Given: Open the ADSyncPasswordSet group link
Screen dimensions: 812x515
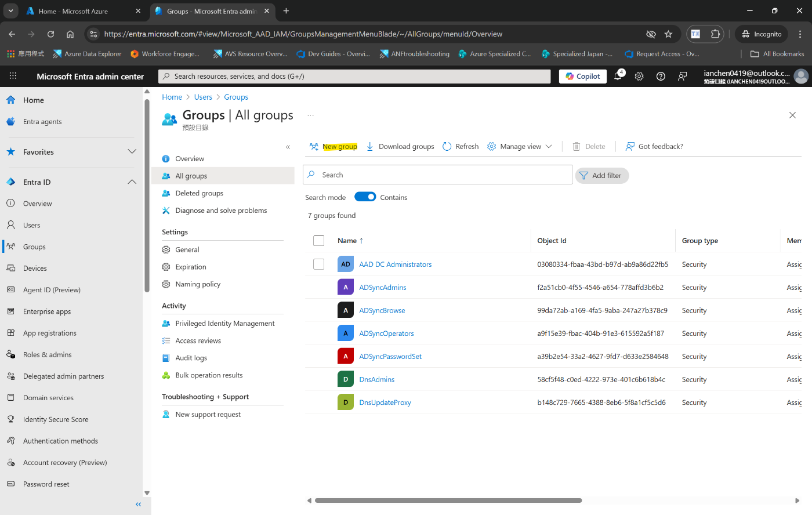Looking at the screenshot, I should (x=390, y=356).
